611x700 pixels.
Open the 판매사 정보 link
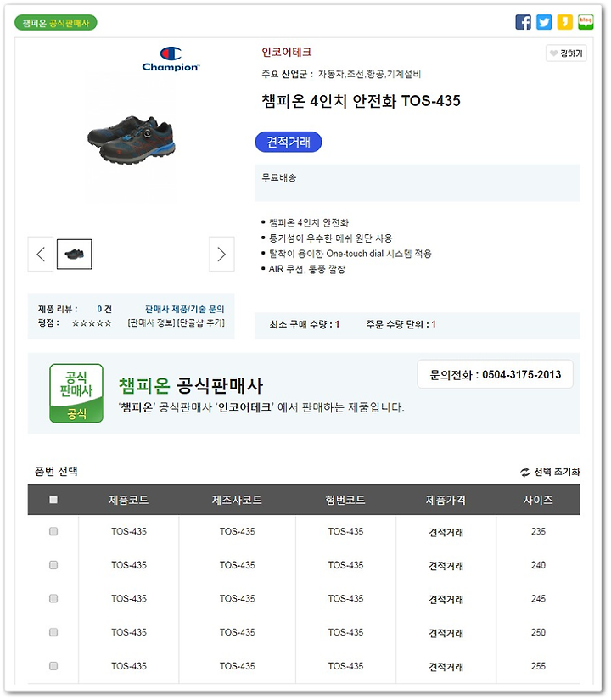151,322
